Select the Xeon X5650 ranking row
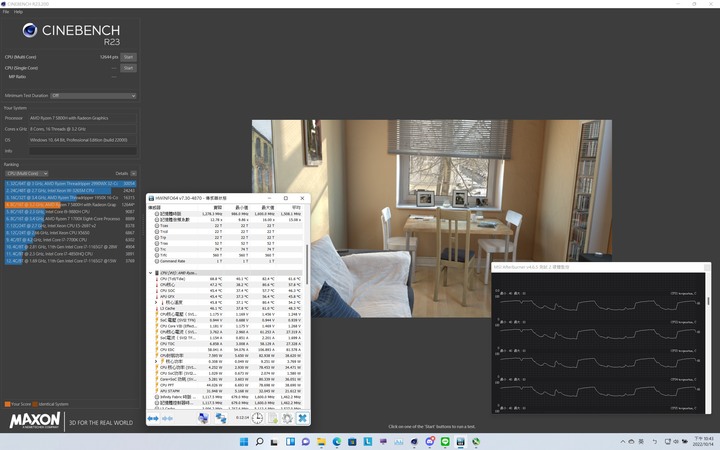This screenshot has height=450, width=720. pyautogui.click(x=70, y=233)
